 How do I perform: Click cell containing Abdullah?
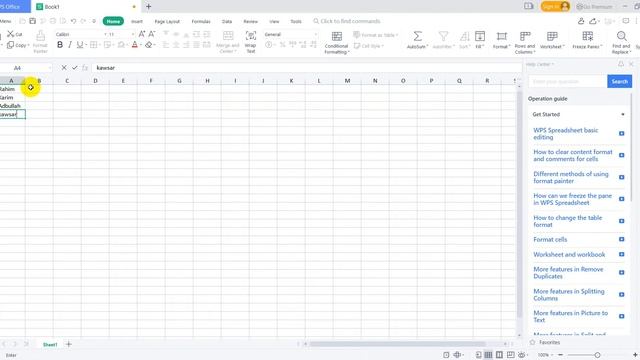click(x=13, y=106)
